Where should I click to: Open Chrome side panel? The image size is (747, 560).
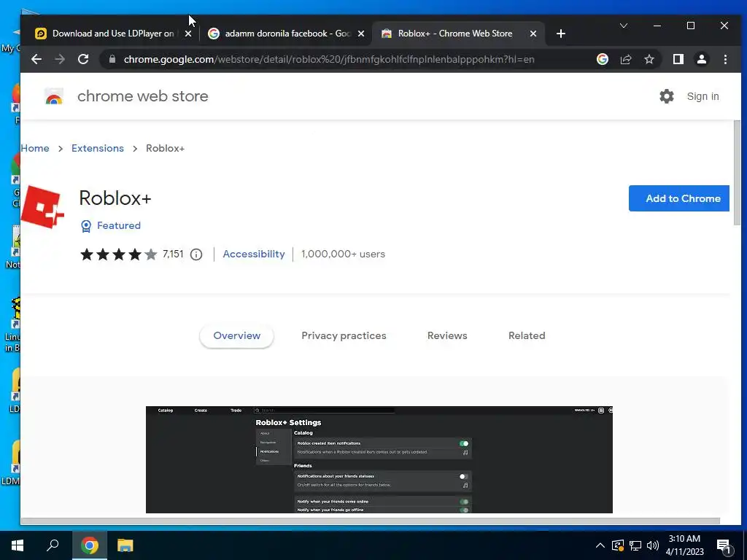pyautogui.click(x=678, y=59)
